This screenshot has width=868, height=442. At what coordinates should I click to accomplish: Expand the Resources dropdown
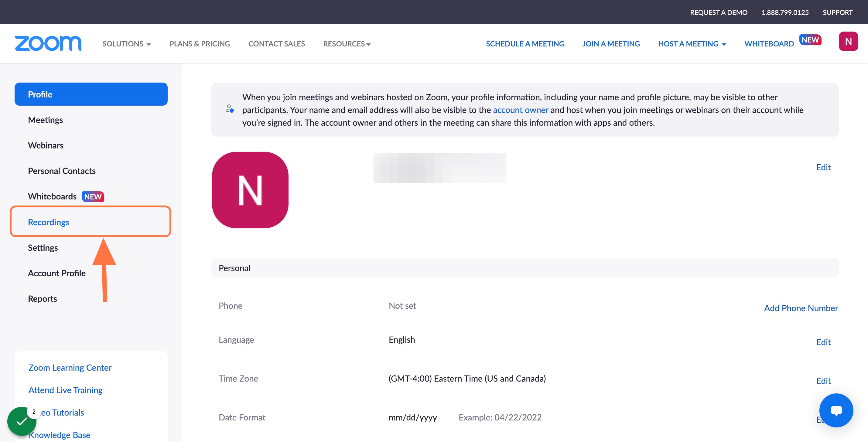(347, 44)
